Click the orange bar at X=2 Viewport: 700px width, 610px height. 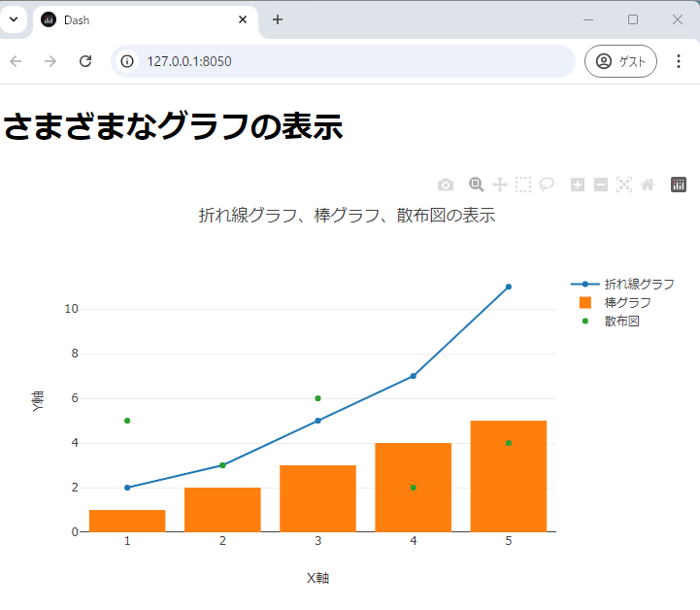point(222,510)
